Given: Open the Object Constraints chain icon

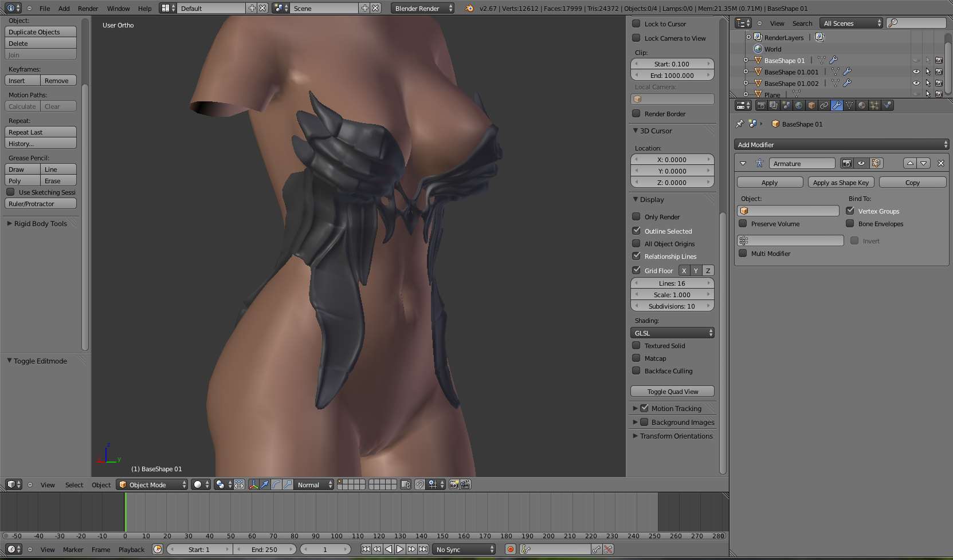Looking at the screenshot, I should coord(824,105).
